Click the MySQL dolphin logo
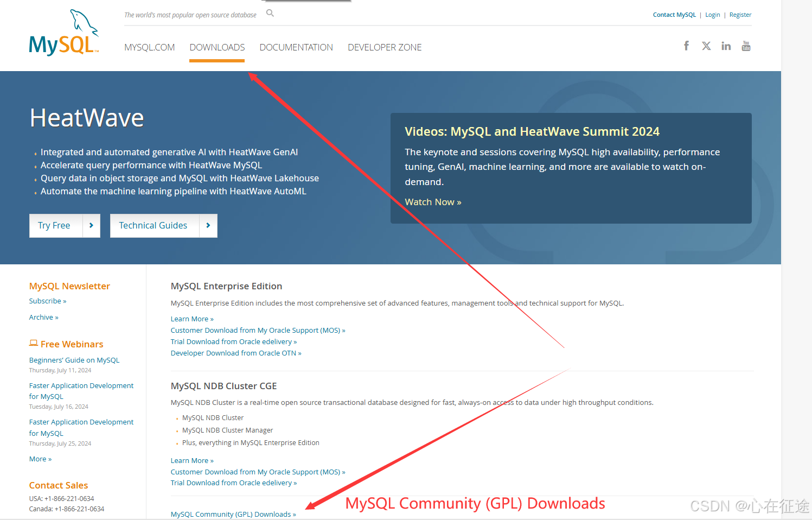Screen dimensions: 812x520 (x=64, y=33)
